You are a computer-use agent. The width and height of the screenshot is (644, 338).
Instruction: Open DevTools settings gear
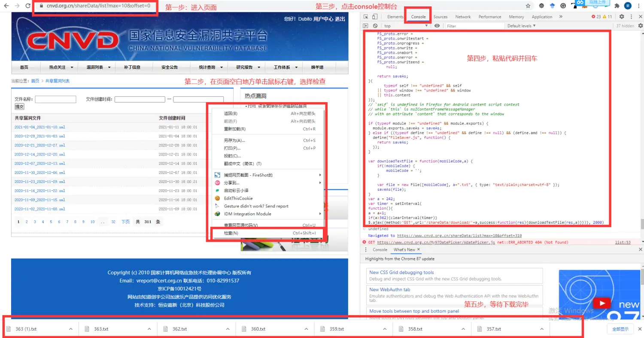click(x=622, y=17)
